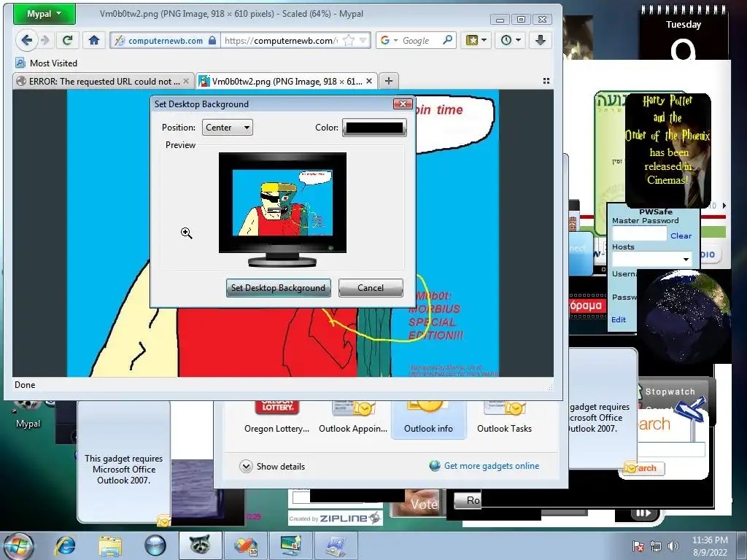Go to the Mypal home page
This screenshot has height=560, width=747.
[x=94, y=41]
